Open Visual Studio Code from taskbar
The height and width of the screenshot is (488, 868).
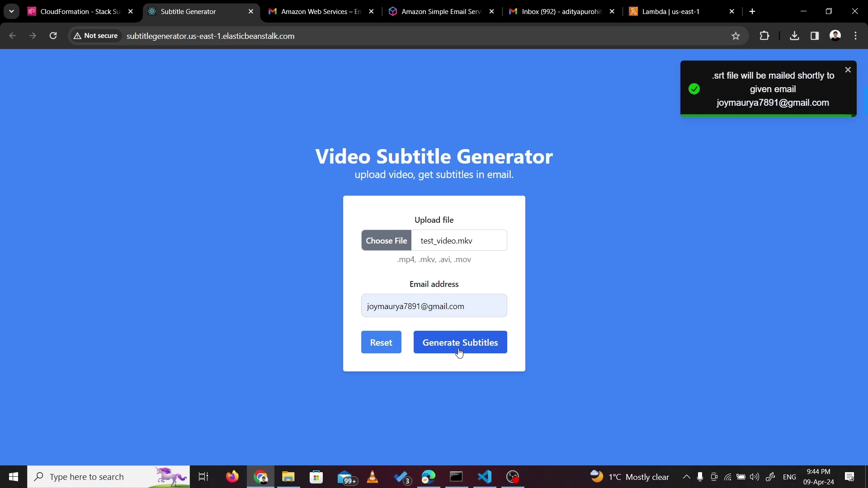click(x=485, y=477)
